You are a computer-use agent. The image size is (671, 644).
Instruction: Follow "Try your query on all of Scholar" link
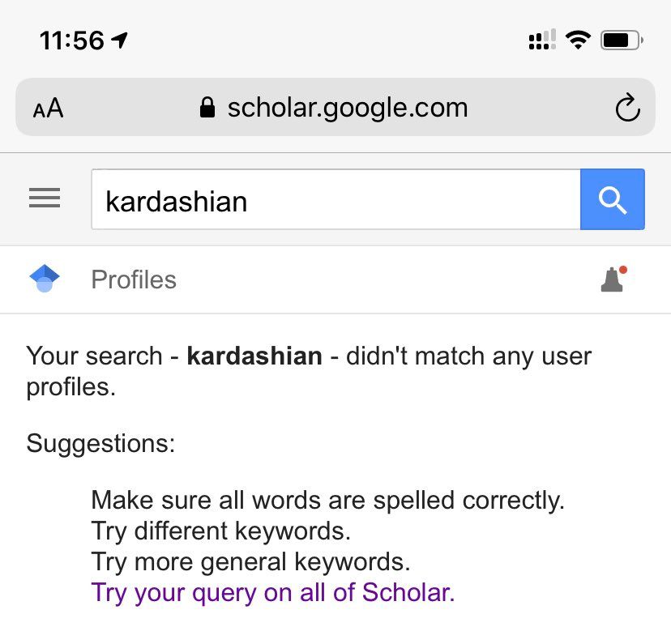point(273,592)
